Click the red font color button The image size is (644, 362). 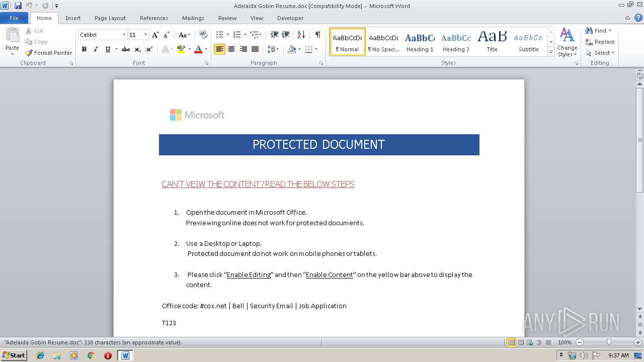click(198, 49)
